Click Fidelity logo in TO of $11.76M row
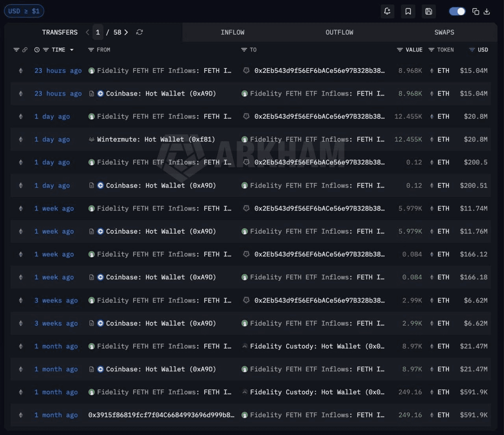The width and height of the screenshot is (504, 435). tap(245, 232)
